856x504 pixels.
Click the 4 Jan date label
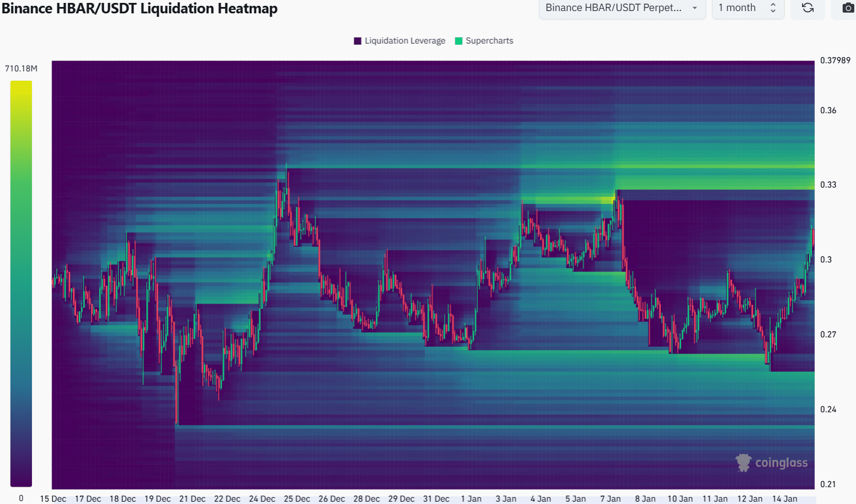click(541, 499)
